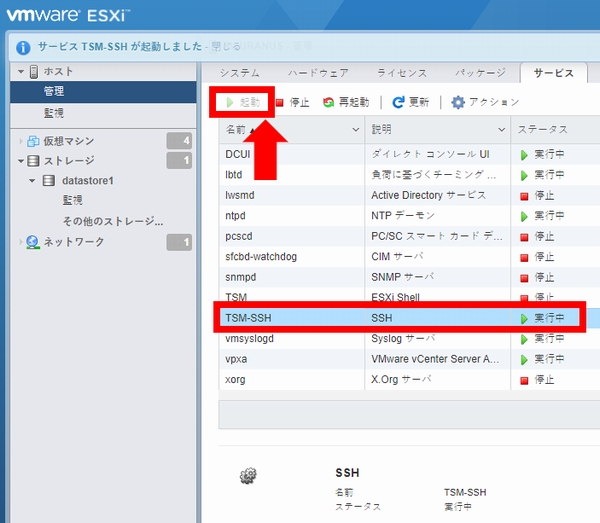Click the ネットワーク globe icon
Image resolution: width=600 pixels, height=523 pixels.
[x=33, y=242]
